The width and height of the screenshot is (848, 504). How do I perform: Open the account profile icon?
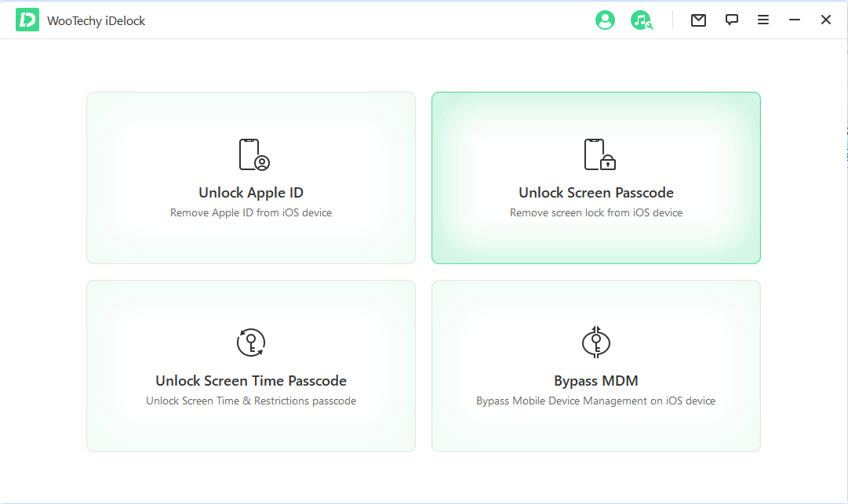605,20
